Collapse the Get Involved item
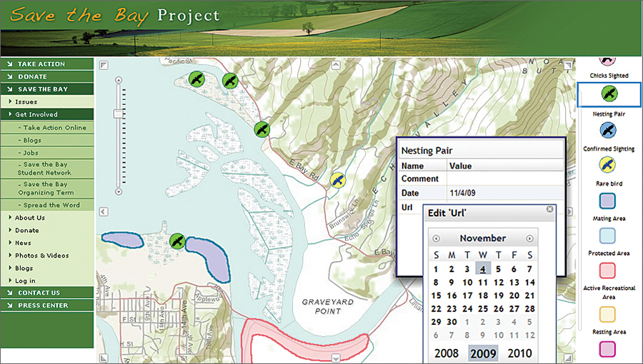This screenshot has height=364, width=643. click(x=47, y=114)
